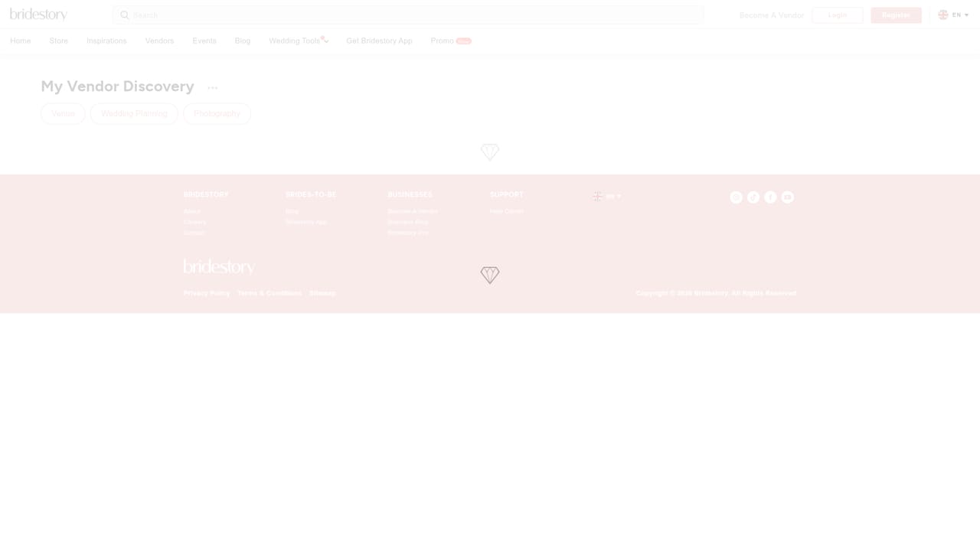Screen dimensions: 980x551
Task: Open Inspirations in navigation bar
Action: pos(106,41)
